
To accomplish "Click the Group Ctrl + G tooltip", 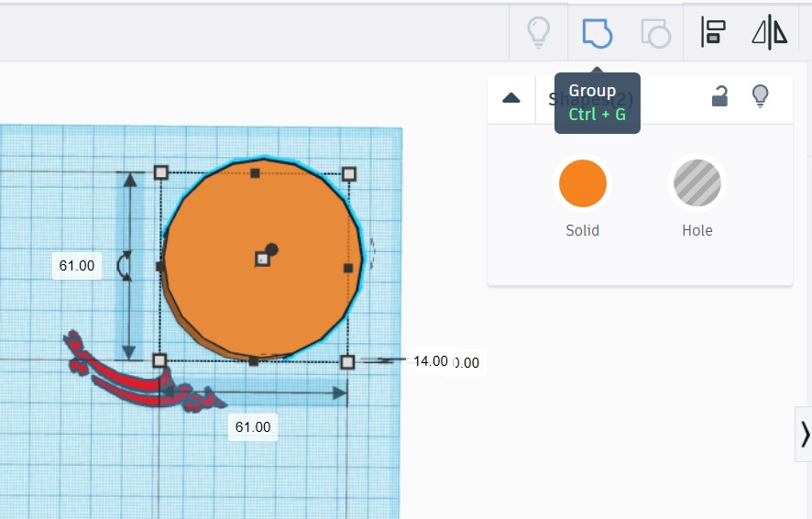I will (598, 103).
